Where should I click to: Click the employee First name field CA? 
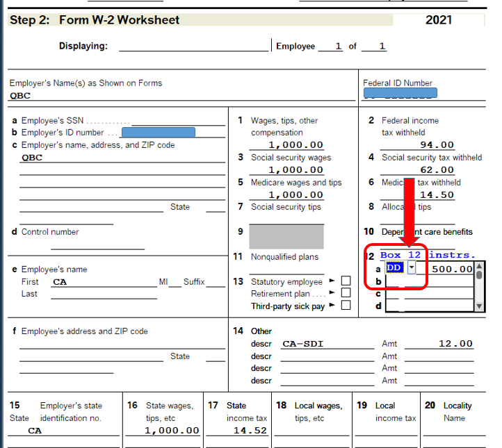point(104,282)
